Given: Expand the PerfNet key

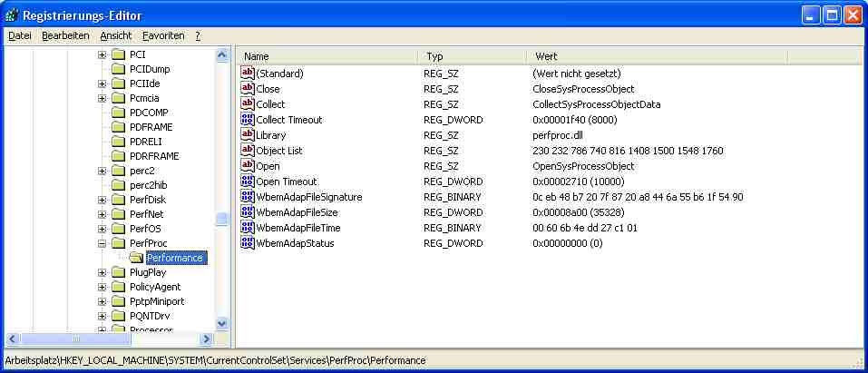Looking at the screenshot, I should [102, 214].
